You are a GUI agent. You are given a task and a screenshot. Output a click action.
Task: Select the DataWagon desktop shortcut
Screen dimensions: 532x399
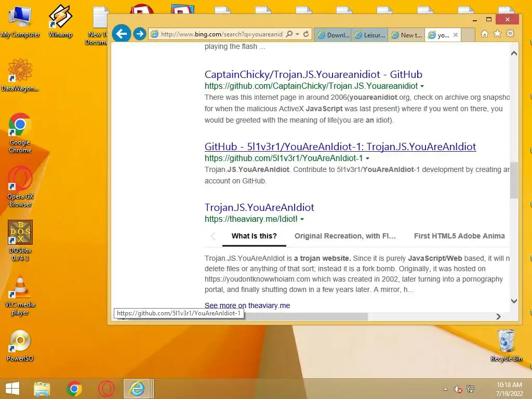[x=20, y=75]
